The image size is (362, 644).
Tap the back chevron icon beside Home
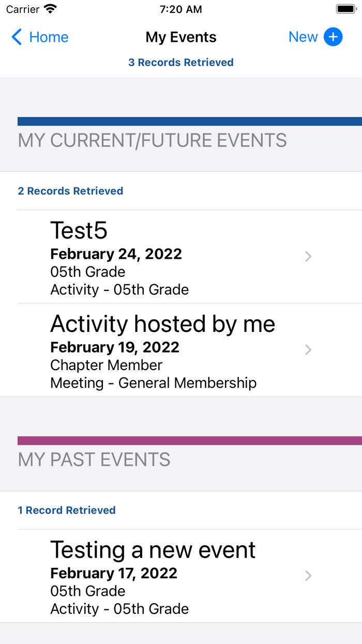(17, 37)
